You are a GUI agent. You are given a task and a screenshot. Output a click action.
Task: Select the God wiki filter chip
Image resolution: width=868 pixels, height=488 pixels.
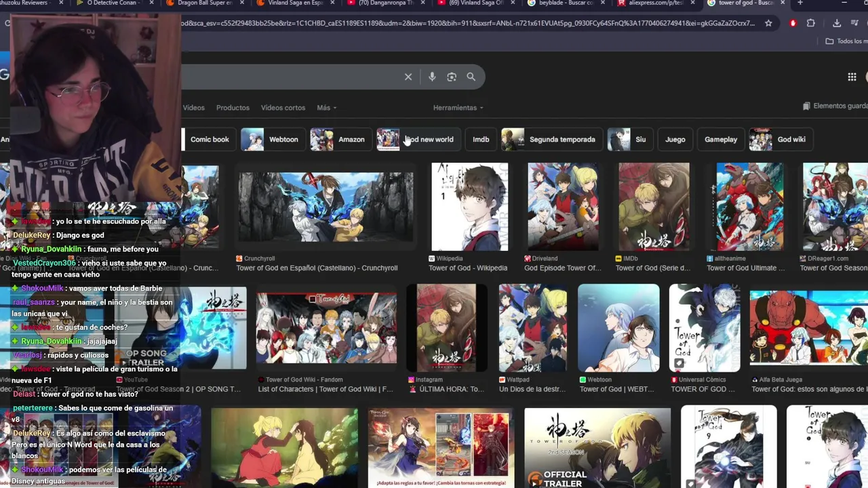point(780,140)
